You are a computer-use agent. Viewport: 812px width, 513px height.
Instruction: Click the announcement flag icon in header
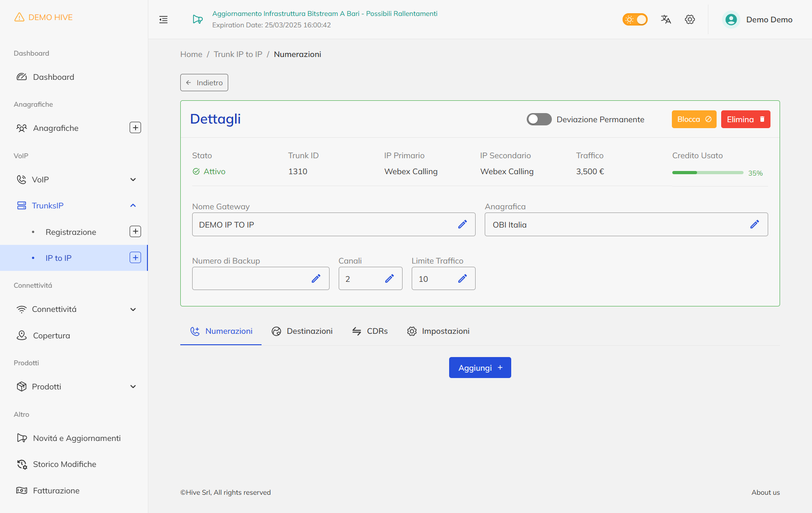tap(198, 19)
